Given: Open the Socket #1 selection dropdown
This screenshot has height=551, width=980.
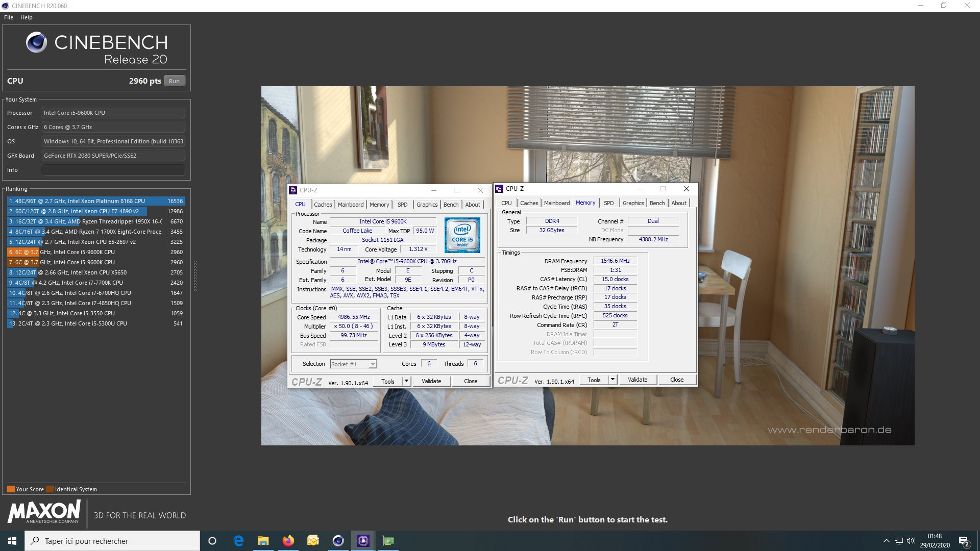Looking at the screenshot, I should [373, 364].
